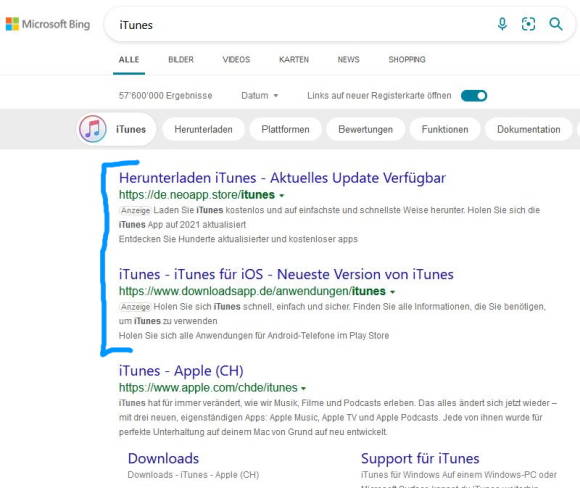This screenshot has width=580, height=488.
Task: Open the NEWS tab
Action: coord(348,60)
